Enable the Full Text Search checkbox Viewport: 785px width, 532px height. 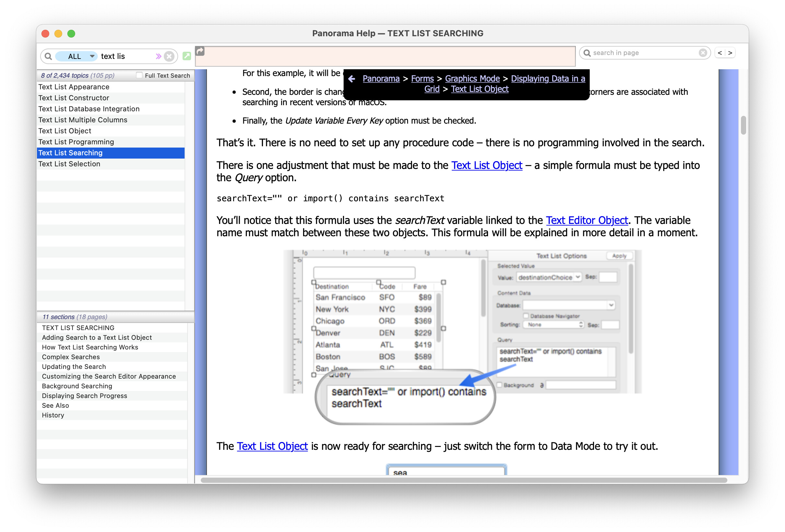pos(139,75)
